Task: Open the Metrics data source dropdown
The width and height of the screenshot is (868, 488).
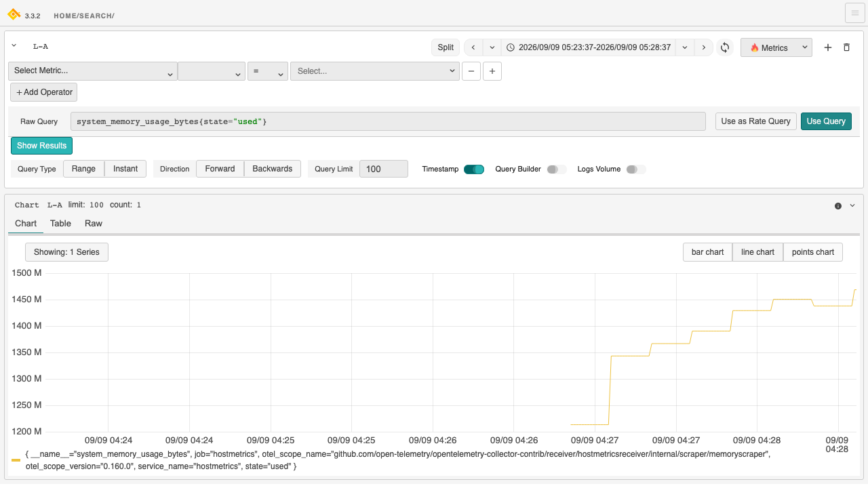Action: coord(776,47)
